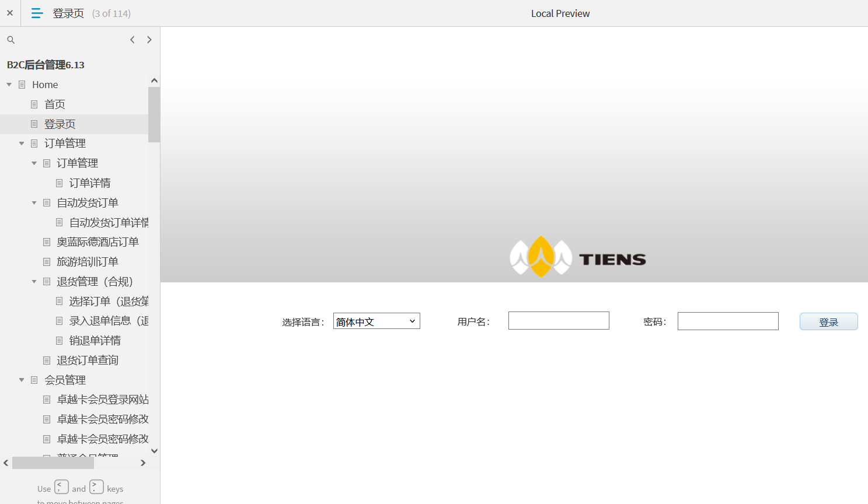
Task: Click the TIENS logo image
Action: click(578, 257)
